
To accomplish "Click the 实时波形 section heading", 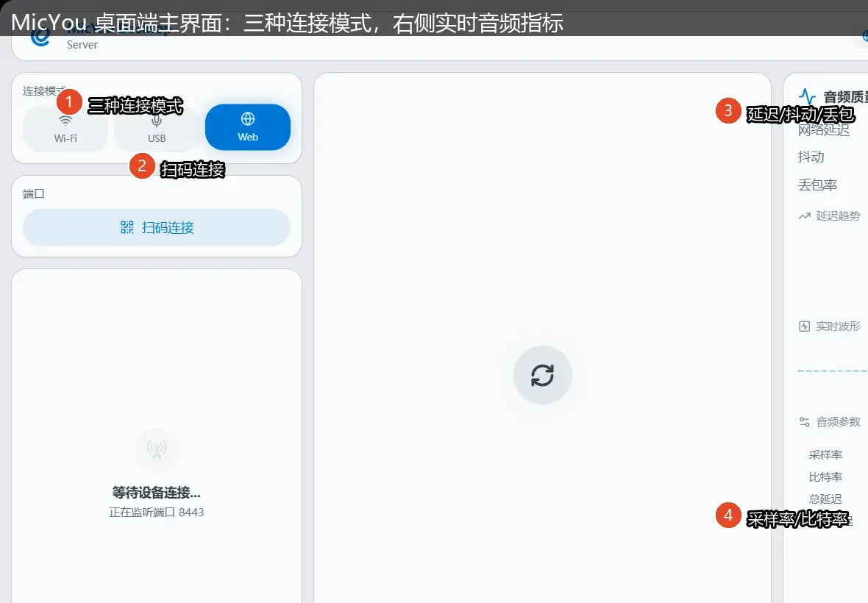I will (838, 327).
